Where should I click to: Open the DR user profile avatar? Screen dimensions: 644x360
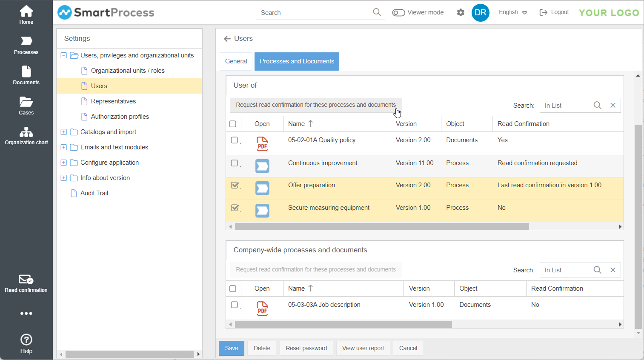480,13
